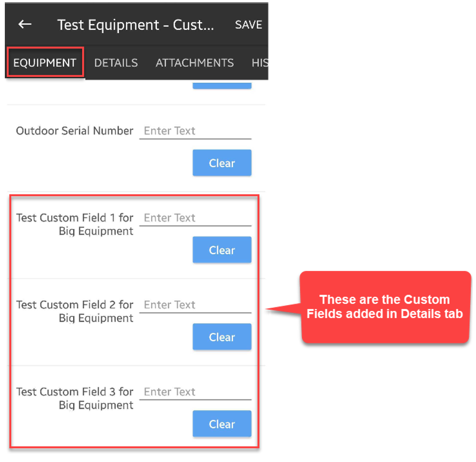The image size is (476, 462).
Task: Clear the Outdoor Serial Number field
Action: (221, 163)
